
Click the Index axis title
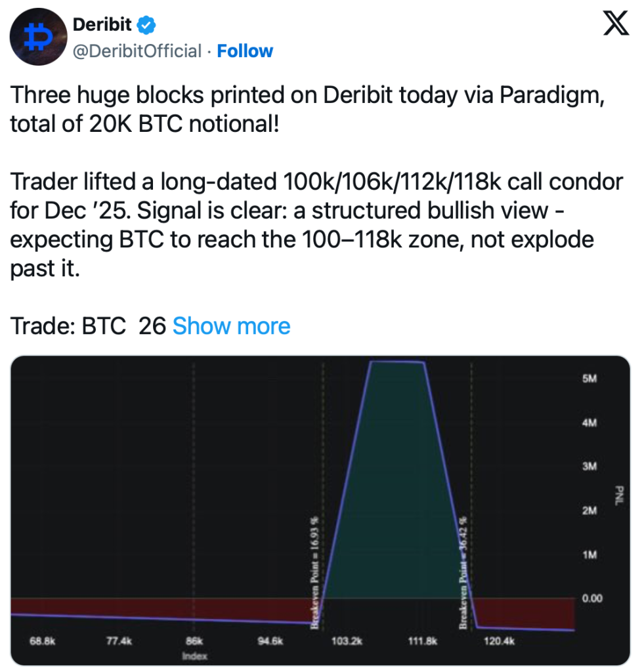pyautogui.click(x=196, y=655)
